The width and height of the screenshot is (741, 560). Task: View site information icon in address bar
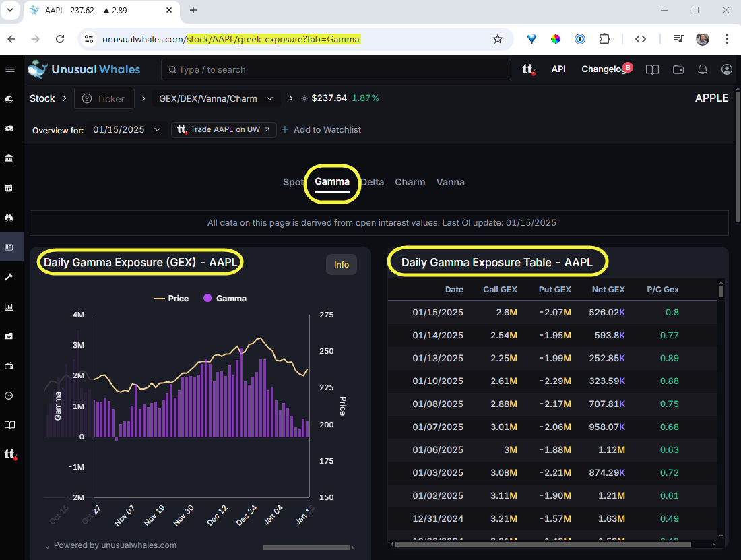pos(89,39)
